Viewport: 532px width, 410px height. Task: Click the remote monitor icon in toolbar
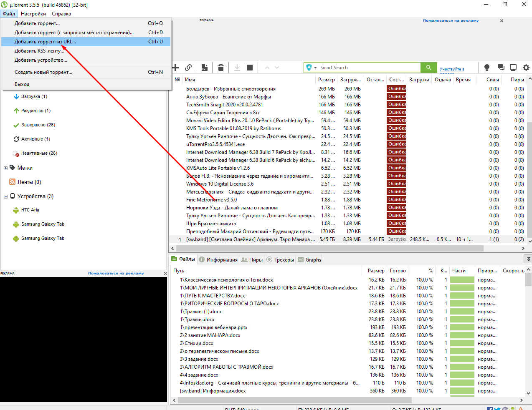tap(513, 68)
